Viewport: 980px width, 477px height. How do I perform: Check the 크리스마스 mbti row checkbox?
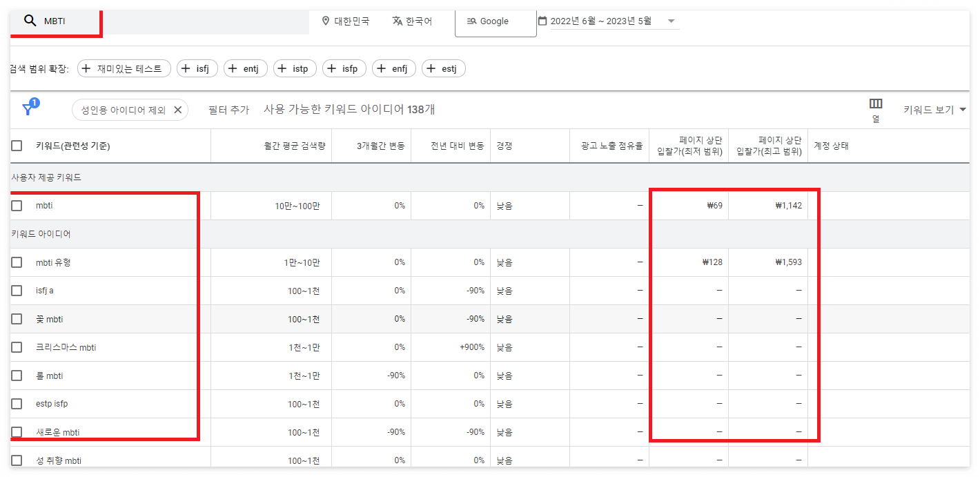(17, 347)
